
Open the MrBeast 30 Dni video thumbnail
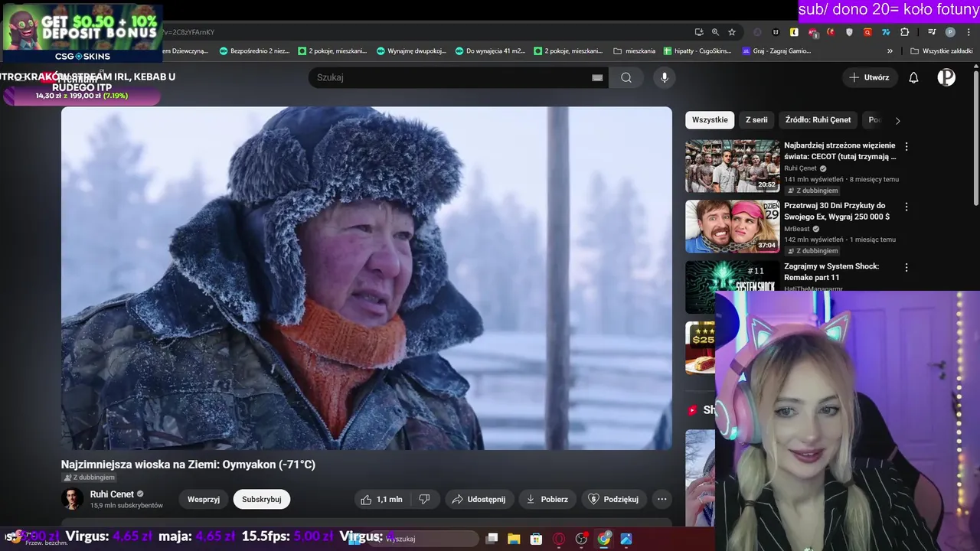point(732,227)
